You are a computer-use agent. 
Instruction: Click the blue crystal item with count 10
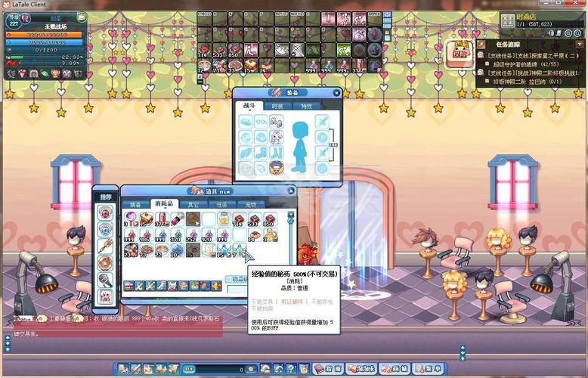178,249
